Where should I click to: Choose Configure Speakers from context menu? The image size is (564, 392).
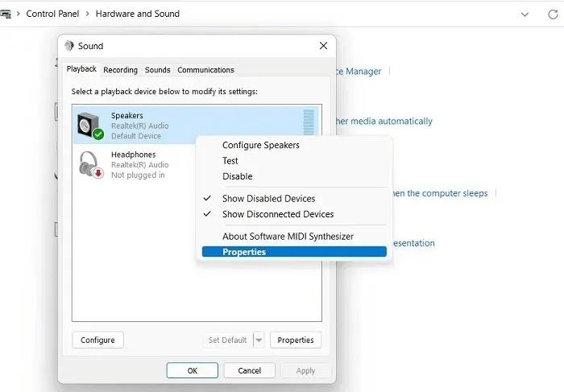260,146
